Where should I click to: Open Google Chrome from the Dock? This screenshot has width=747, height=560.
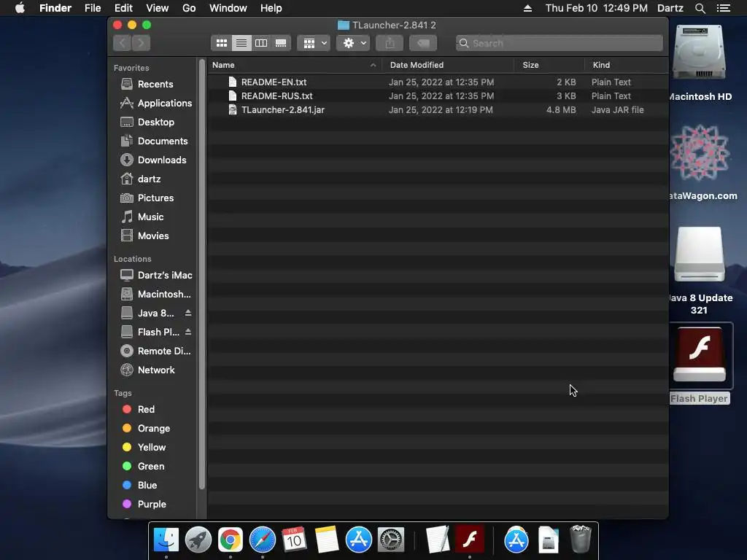[230, 540]
